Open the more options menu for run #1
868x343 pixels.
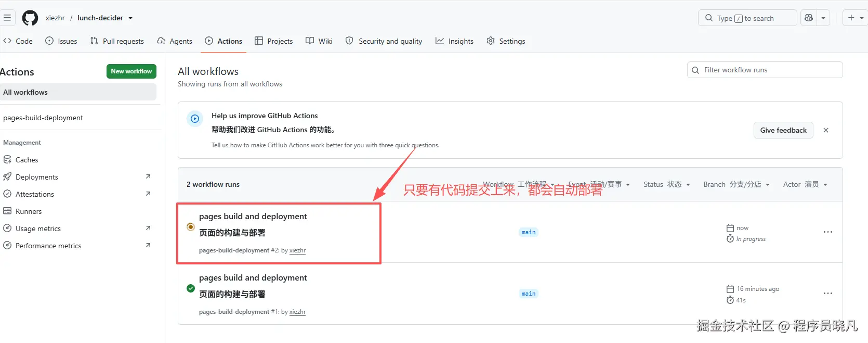828,294
